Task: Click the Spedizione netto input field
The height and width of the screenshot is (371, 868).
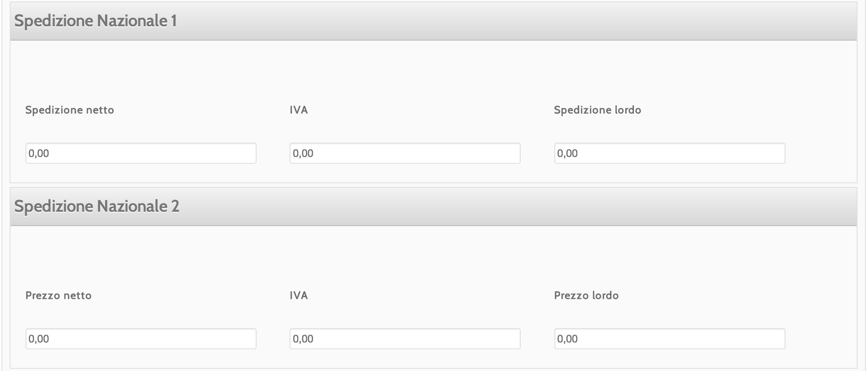Action: tap(141, 153)
